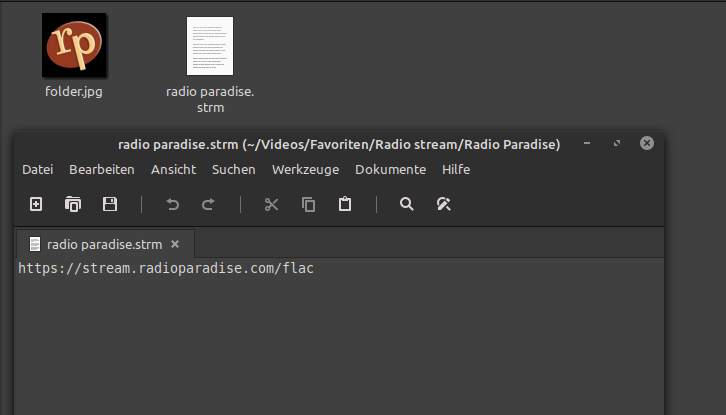Select the folder.jpg thumbnail in file manager

pyautogui.click(x=74, y=45)
